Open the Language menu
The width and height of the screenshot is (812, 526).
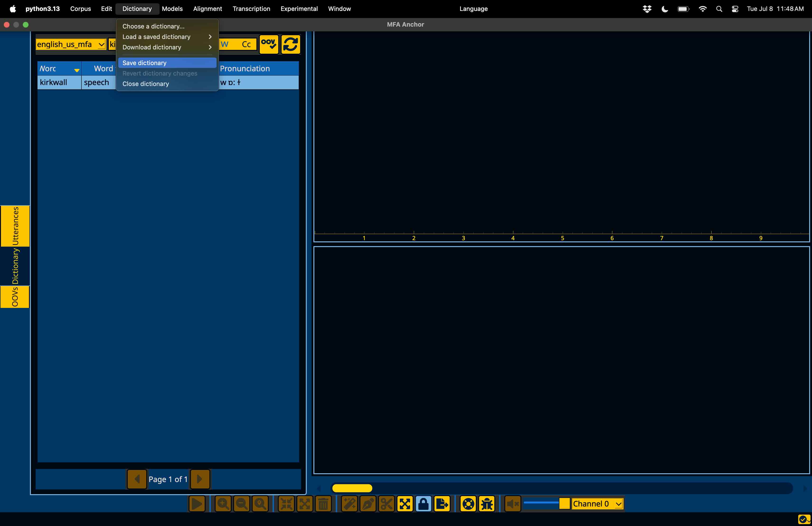tap(474, 9)
